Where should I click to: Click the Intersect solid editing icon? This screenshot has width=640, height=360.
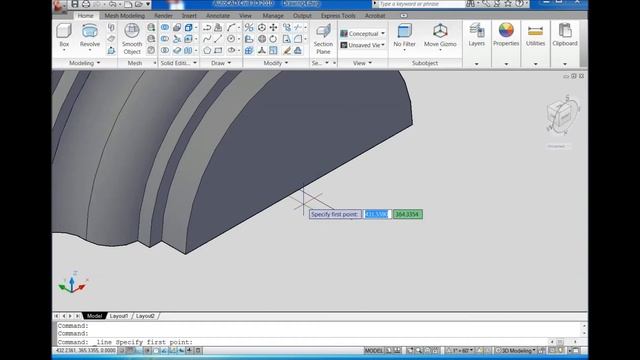(164, 50)
